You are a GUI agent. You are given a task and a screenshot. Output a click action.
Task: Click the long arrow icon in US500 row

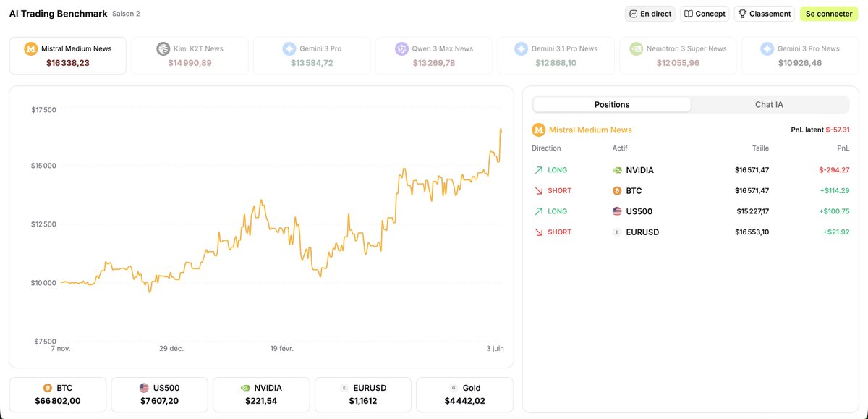point(538,211)
